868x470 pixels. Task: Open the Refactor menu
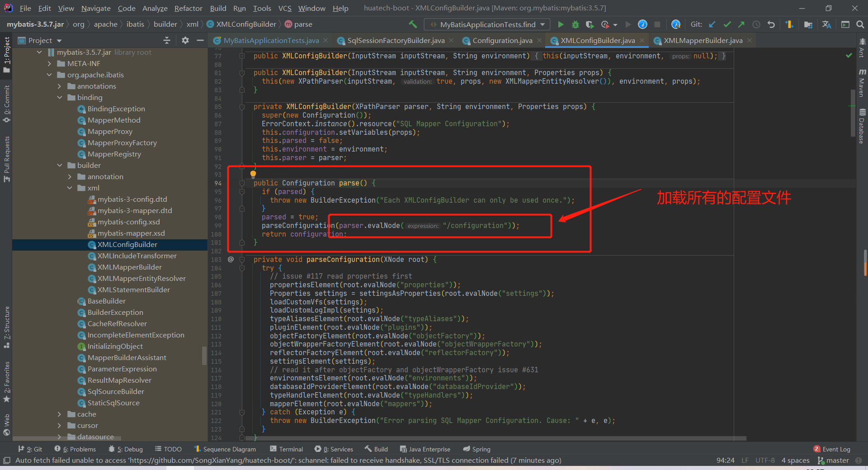click(x=188, y=8)
